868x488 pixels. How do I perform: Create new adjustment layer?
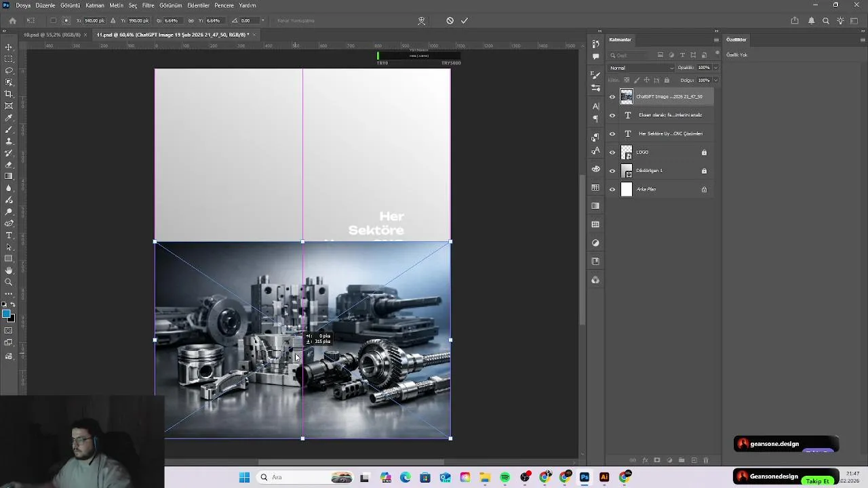coord(669,460)
